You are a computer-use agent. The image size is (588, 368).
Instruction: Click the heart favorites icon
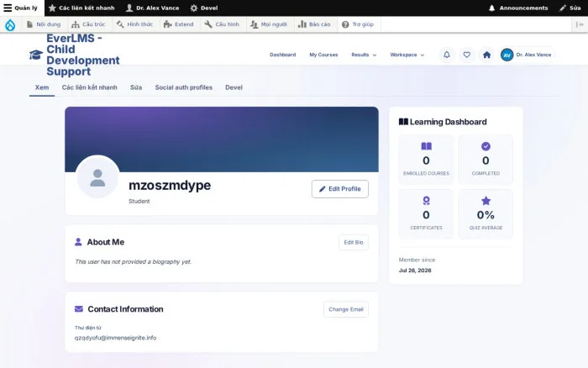click(466, 55)
